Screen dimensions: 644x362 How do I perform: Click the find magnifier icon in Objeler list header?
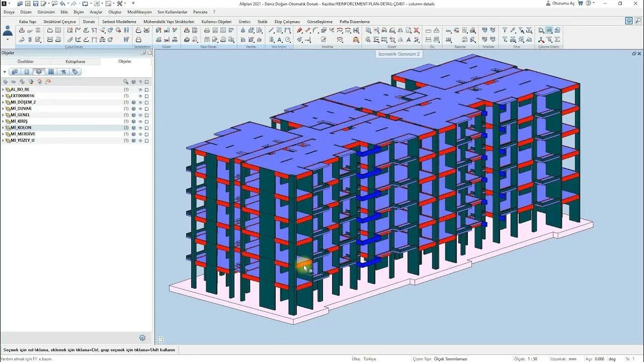click(x=126, y=82)
